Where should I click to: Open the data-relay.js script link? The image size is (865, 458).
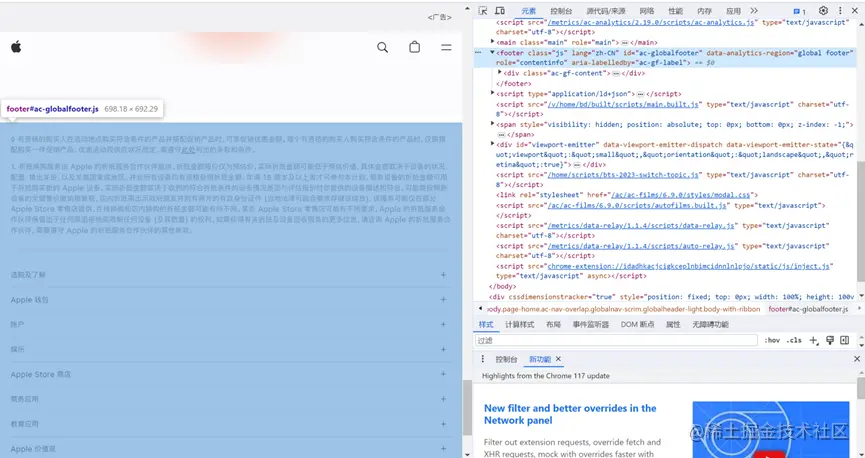[641, 225]
